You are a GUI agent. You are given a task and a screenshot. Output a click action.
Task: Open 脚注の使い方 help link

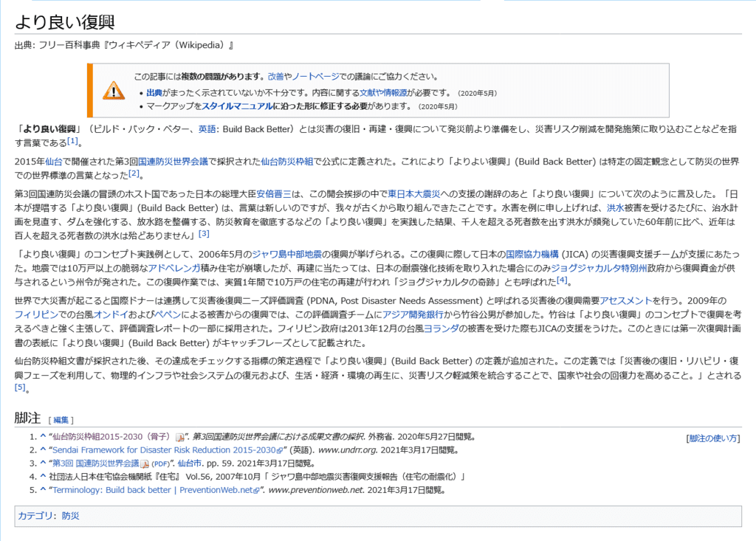(713, 438)
